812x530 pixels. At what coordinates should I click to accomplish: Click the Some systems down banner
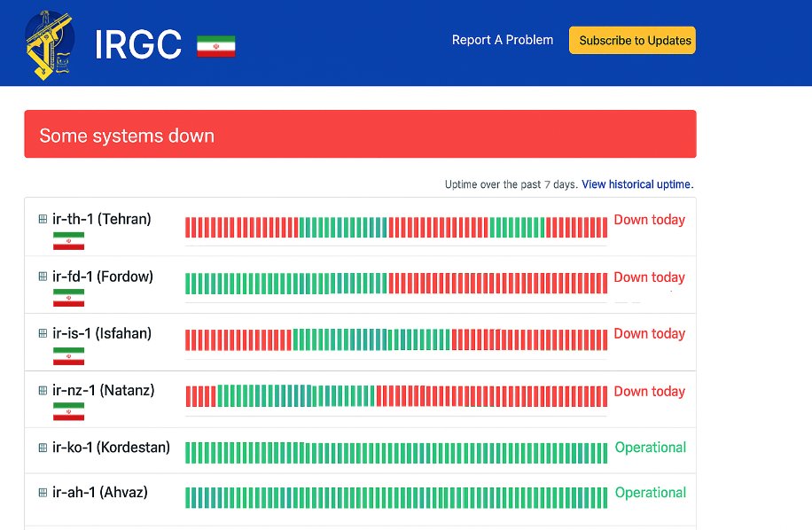(x=360, y=134)
